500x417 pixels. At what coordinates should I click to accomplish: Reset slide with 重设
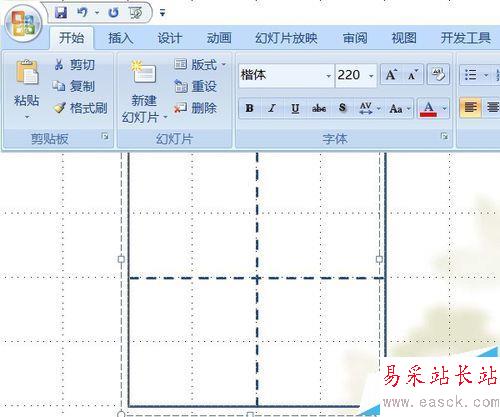tap(195, 86)
